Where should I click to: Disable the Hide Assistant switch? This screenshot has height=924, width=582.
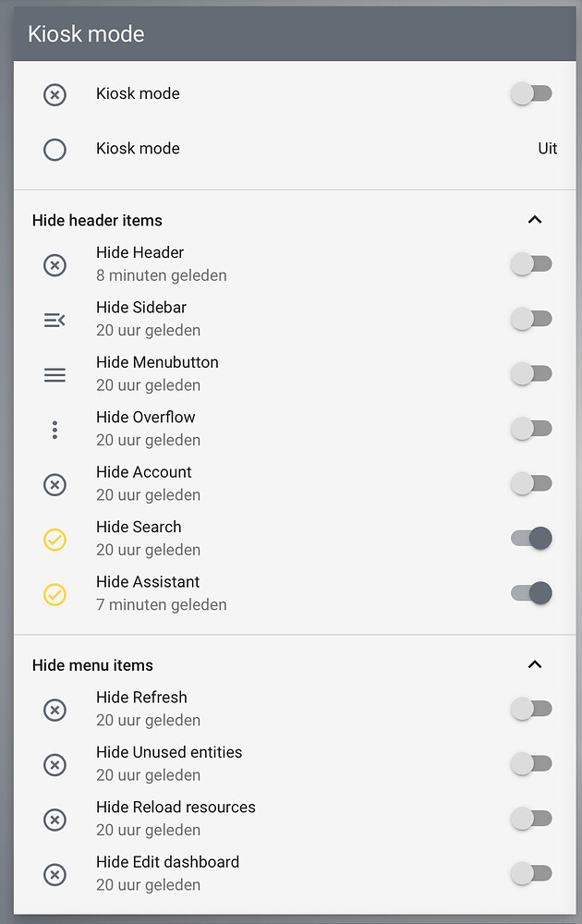click(x=531, y=593)
